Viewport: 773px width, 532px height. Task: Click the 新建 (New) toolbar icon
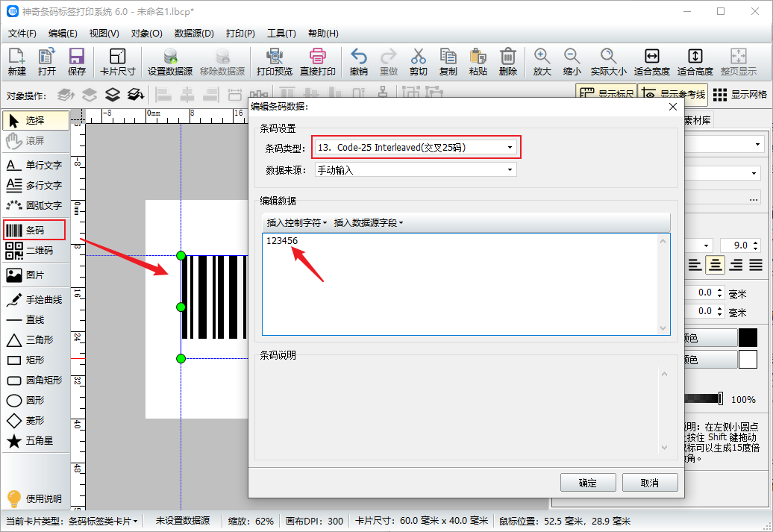tap(16, 62)
